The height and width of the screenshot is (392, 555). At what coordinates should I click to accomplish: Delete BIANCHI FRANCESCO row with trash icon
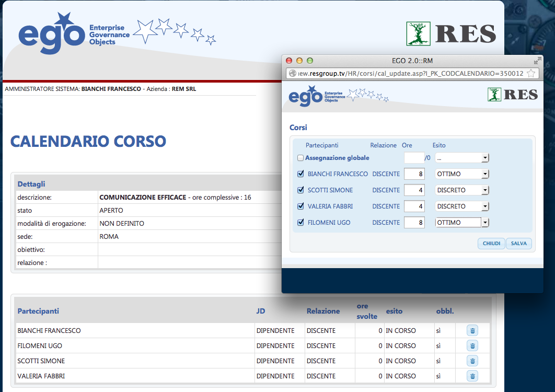pos(472,331)
